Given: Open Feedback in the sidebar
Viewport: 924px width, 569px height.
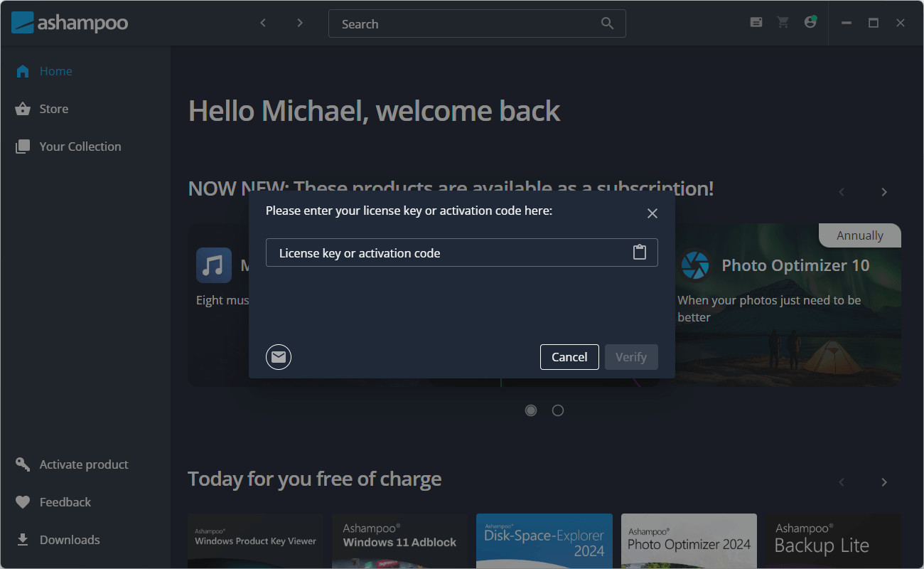Looking at the screenshot, I should click(85, 502).
